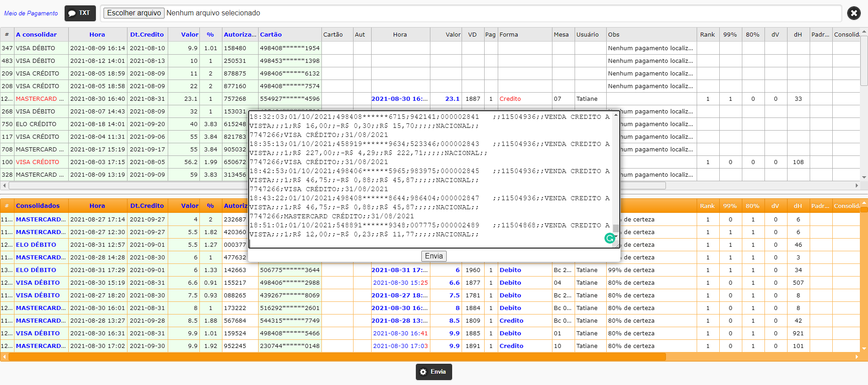Click the orange table down scroll arrow

coord(864,349)
